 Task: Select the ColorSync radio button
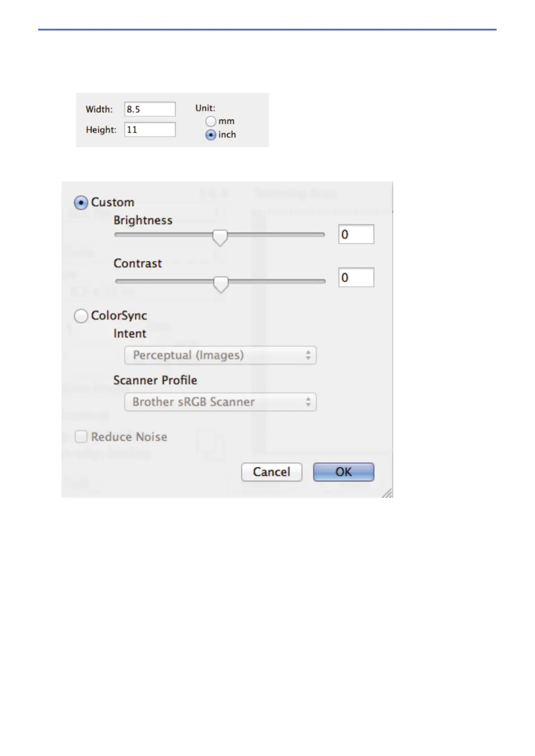[81, 316]
